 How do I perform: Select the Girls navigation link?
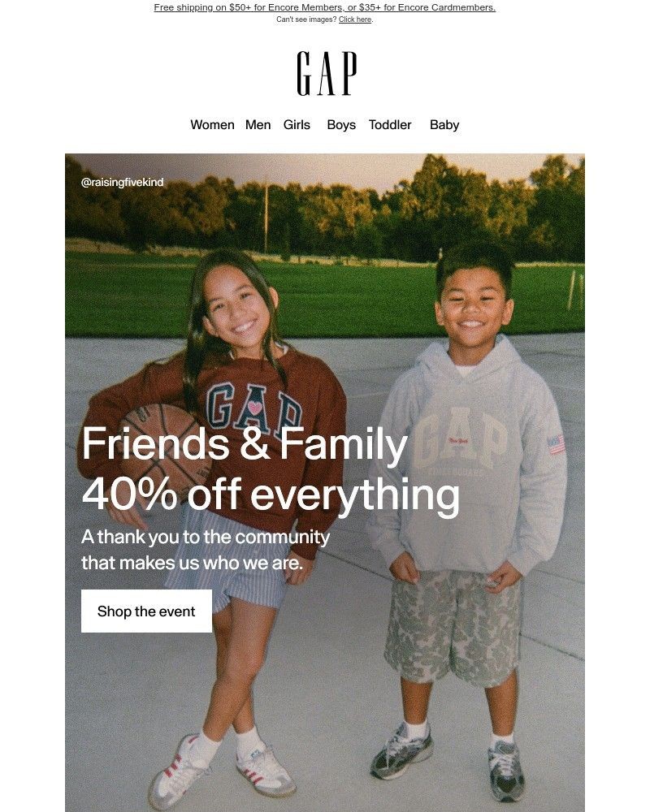tap(297, 125)
